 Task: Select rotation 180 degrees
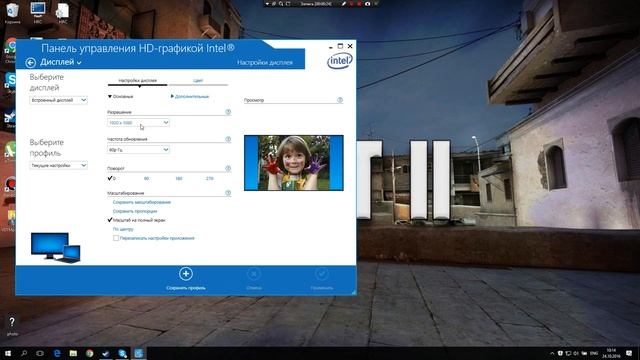tap(179, 179)
